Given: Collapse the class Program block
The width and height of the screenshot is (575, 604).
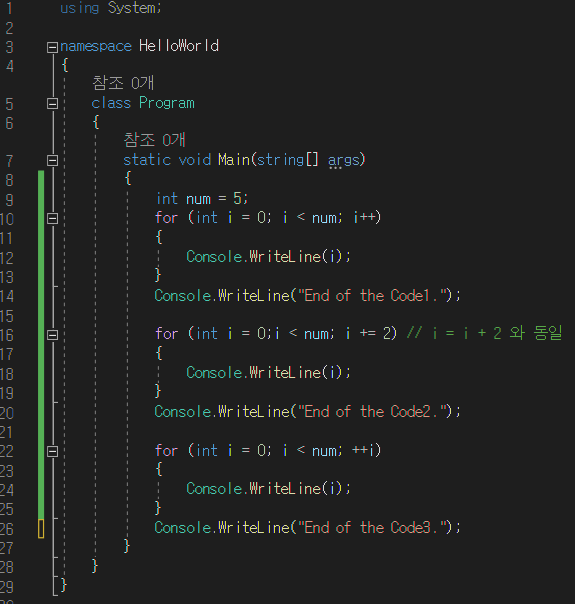Looking at the screenshot, I should pyautogui.click(x=52, y=104).
